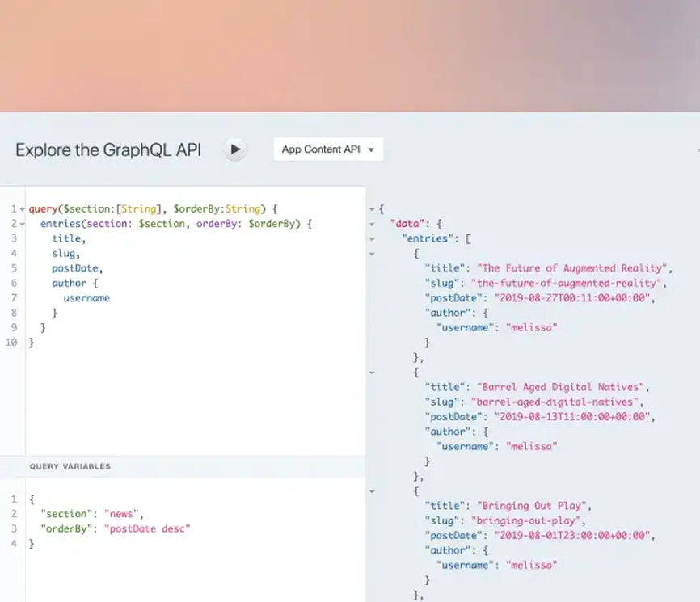Place cursor on postDate field in query
This screenshot has height=602, width=700.
(77, 268)
